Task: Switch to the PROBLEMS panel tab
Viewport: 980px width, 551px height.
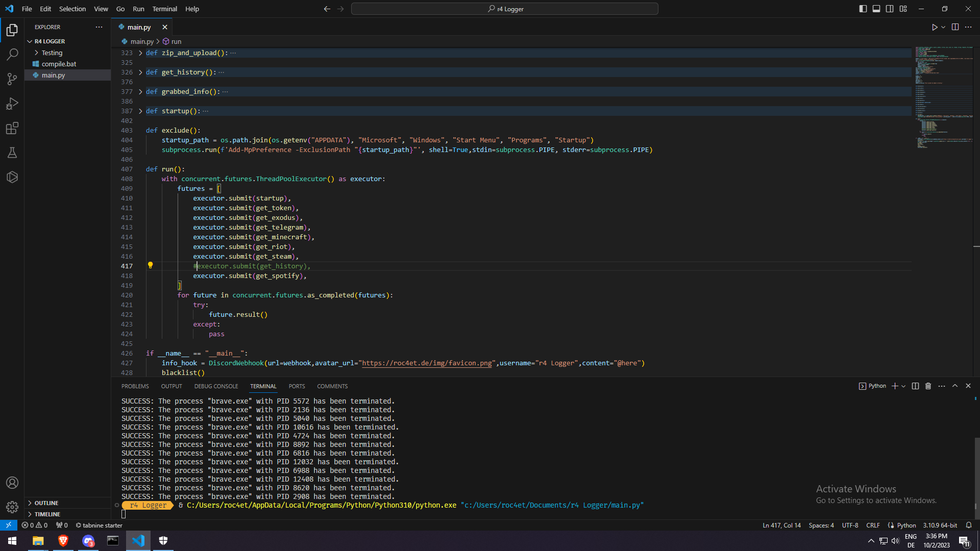Action: pos(135,386)
